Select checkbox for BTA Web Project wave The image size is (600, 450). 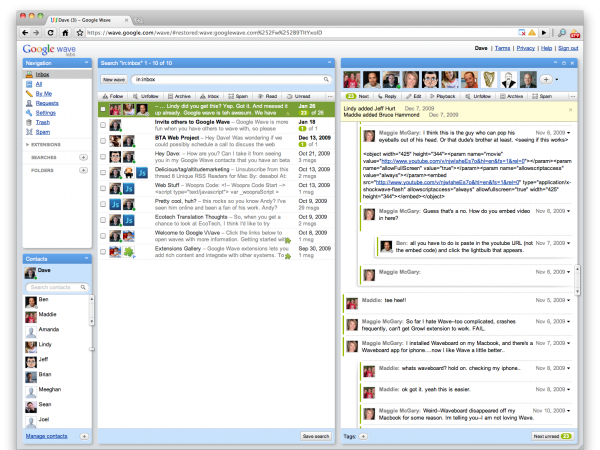103,141
